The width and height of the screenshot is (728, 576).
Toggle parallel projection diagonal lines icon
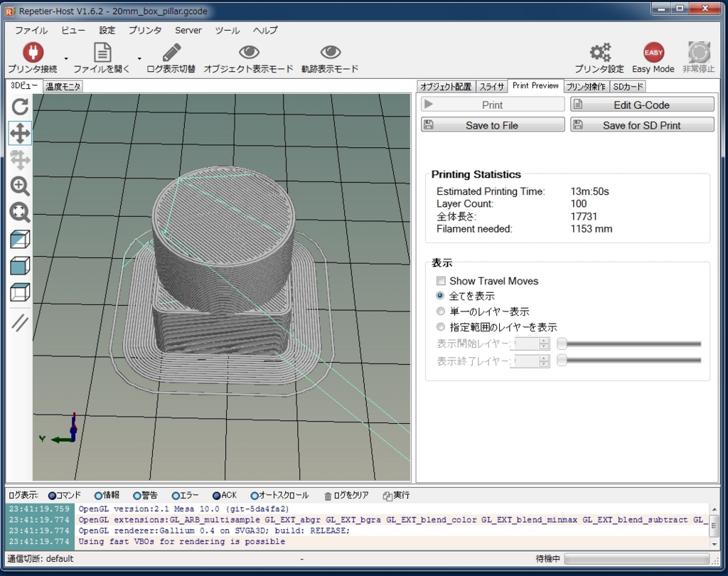20,323
